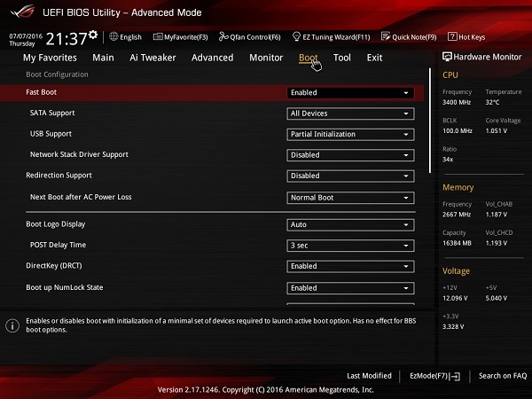Screen dimensions: 532x399
Task: Click the Boot Configuration heading
Action: 57,74
